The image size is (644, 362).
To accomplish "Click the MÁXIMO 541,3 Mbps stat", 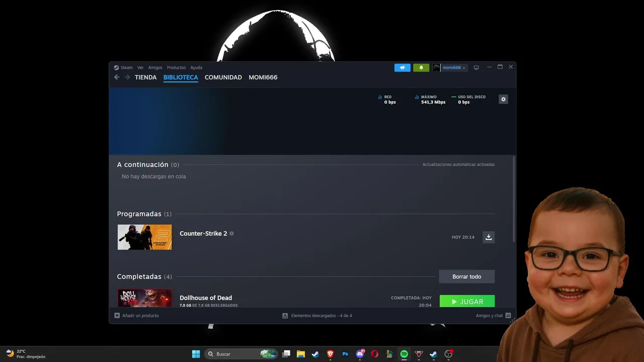I will coord(430,100).
